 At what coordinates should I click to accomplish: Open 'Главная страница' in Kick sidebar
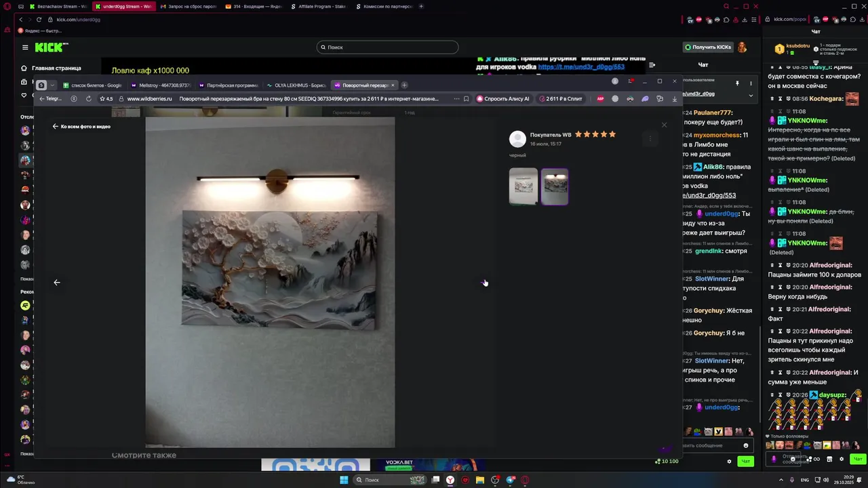pos(51,68)
